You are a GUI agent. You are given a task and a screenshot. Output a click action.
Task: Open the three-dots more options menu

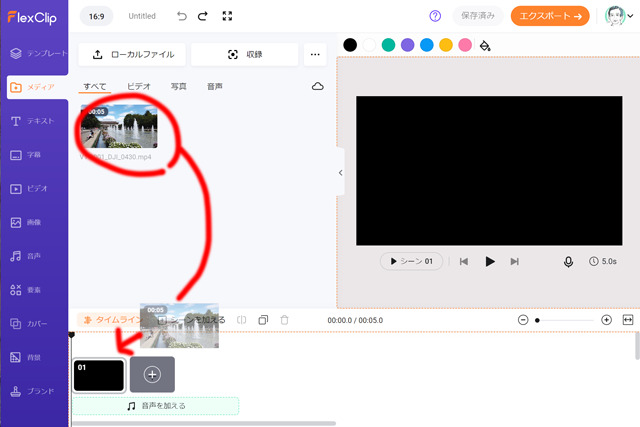(315, 54)
